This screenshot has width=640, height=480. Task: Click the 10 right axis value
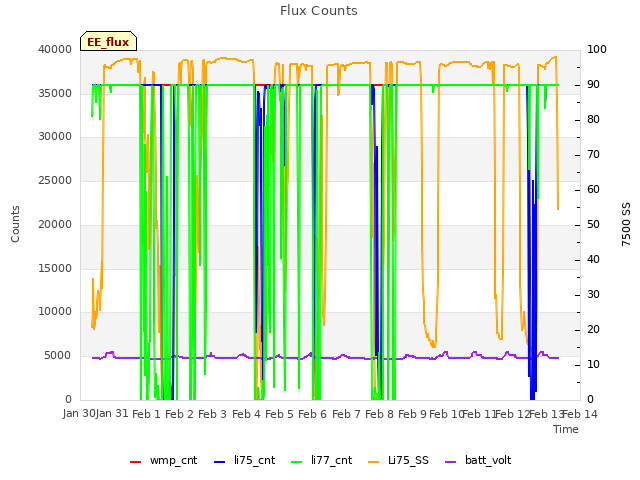tap(593, 364)
